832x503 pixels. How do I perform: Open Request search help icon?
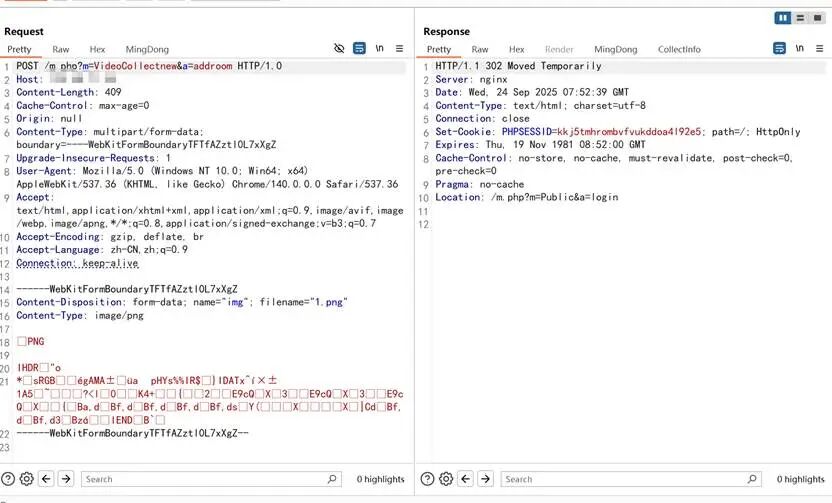click(9, 479)
